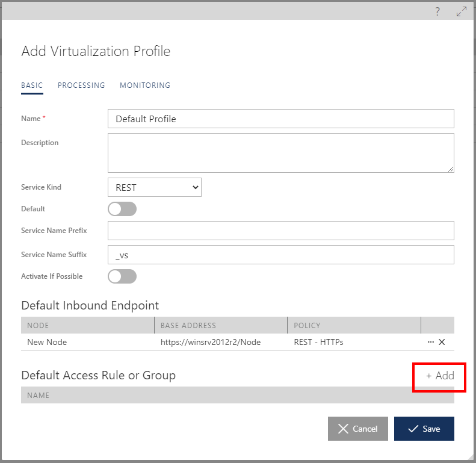
Task: Save the virtualization profile
Action: (x=424, y=429)
